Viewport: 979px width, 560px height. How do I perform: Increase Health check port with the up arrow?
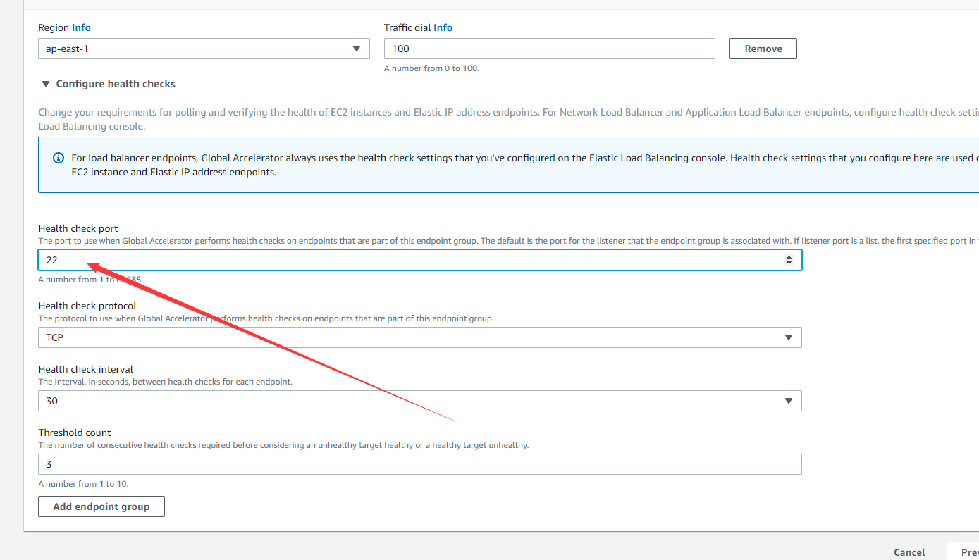(789, 257)
